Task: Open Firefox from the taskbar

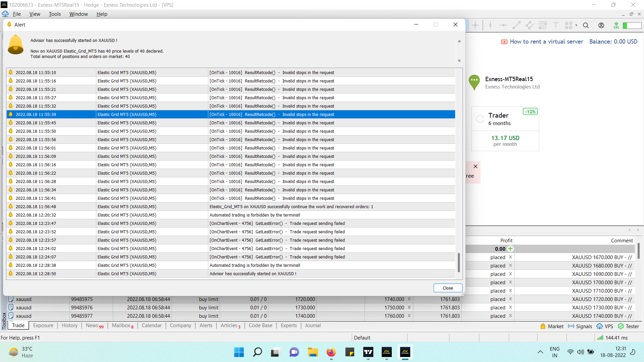Action: click(331, 352)
